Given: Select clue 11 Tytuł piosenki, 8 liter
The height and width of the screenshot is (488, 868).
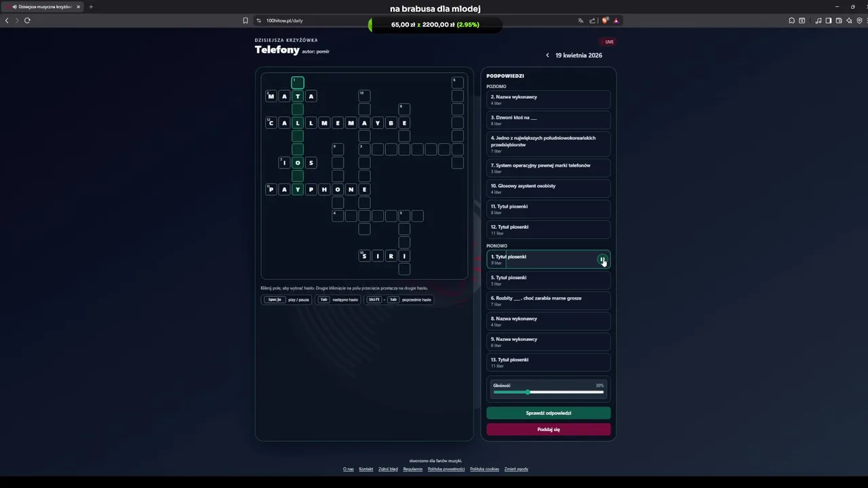Looking at the screenshot, I should [548, 209].
